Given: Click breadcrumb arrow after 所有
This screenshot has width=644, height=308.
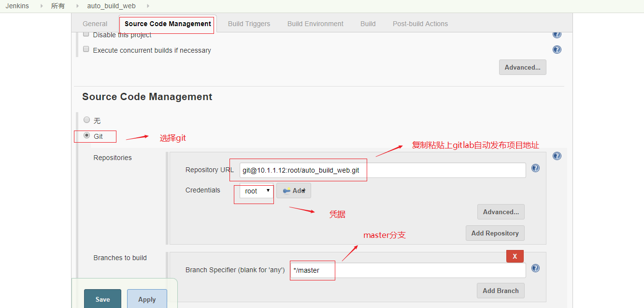Looking at the screenshot, I should 77,6.
